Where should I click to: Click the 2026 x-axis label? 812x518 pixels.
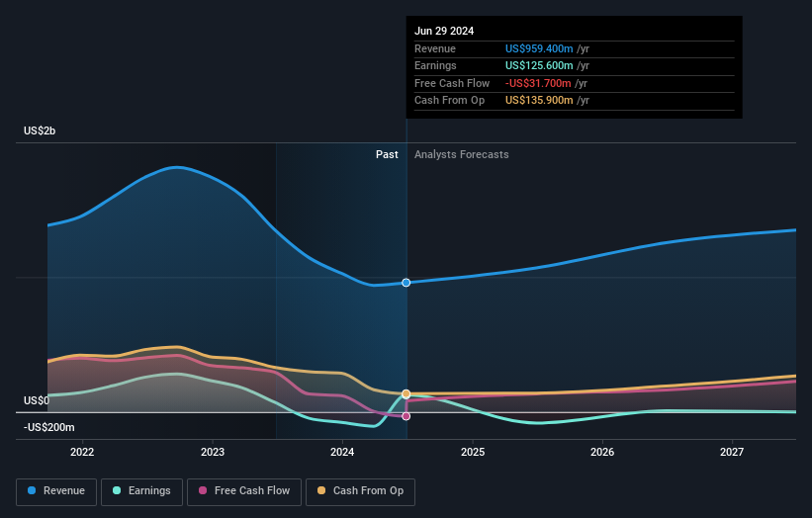tap(602, 452)
